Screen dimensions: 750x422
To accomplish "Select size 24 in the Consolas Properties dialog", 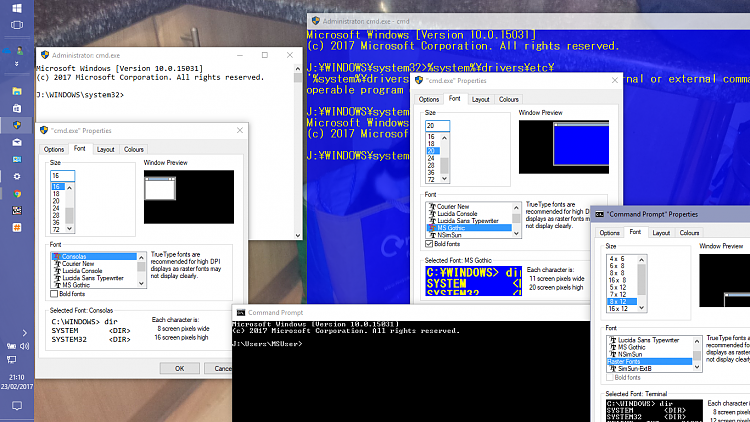I will tap(56, 208).
